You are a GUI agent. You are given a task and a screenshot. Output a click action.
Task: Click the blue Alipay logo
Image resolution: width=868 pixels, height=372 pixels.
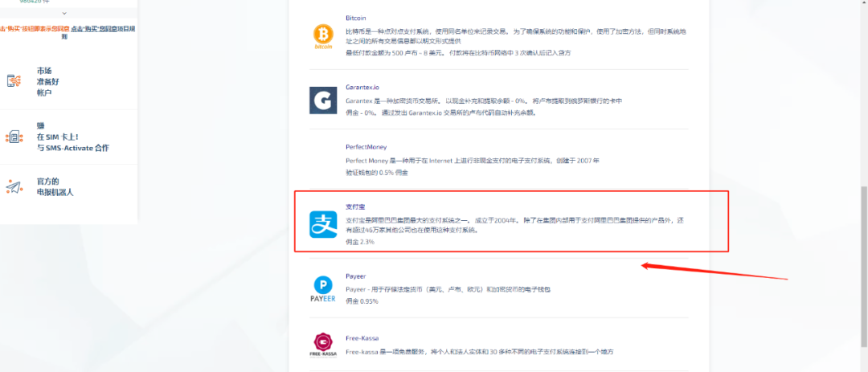(323, 224)
